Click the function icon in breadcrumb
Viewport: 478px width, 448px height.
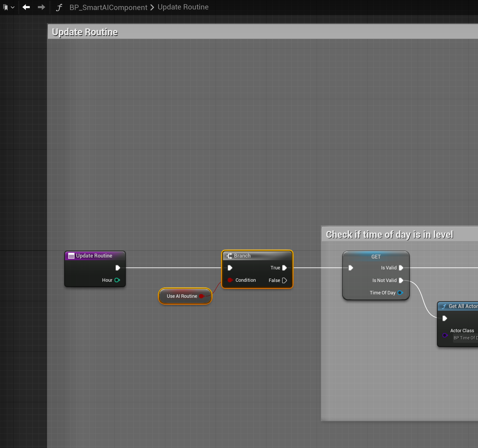click(x=59, y=7)
